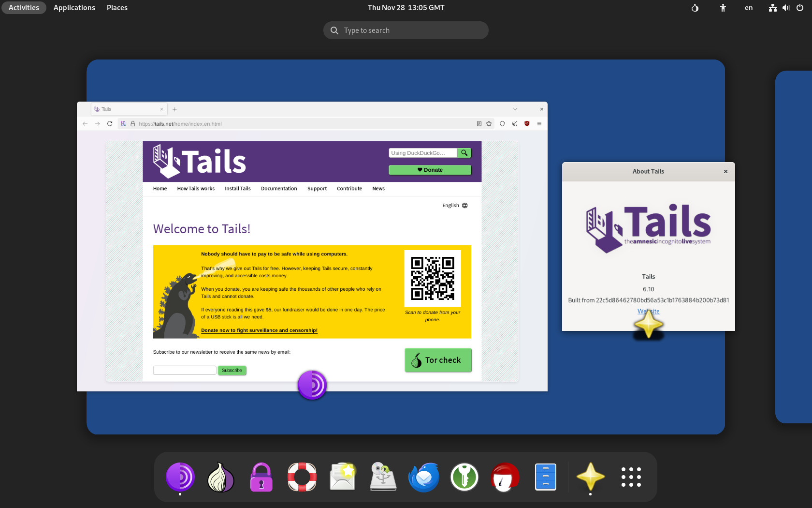The image size is (812, 508).
Task: Click the Tor check button
Action: tap(438, 360)
